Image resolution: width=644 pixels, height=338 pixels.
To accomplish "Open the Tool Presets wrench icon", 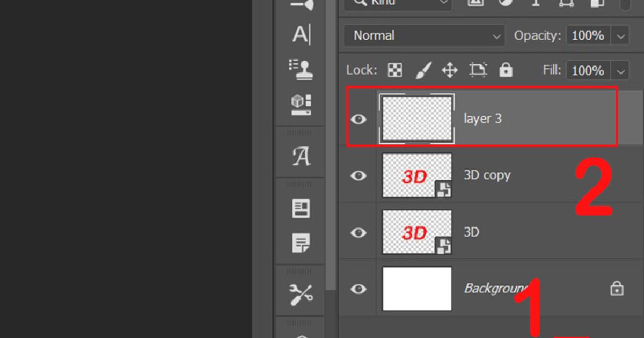I will click(x=301, y=294).
